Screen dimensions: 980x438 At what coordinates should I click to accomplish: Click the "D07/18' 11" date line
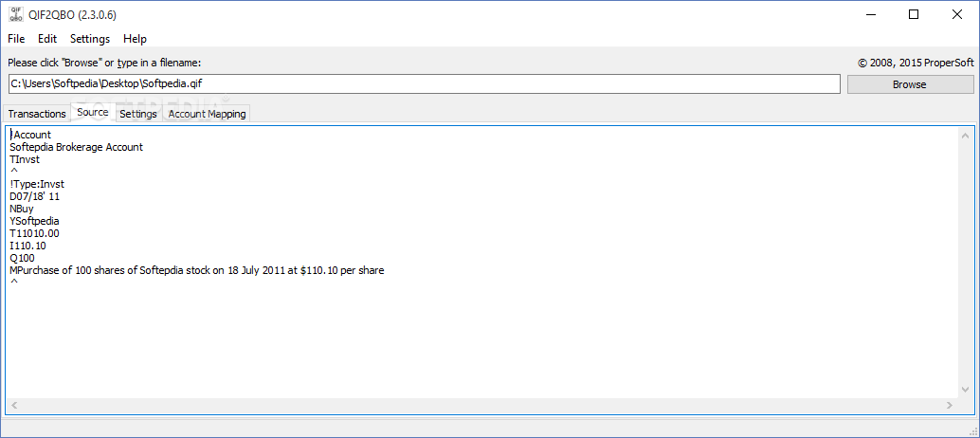[x=35, y=196]
